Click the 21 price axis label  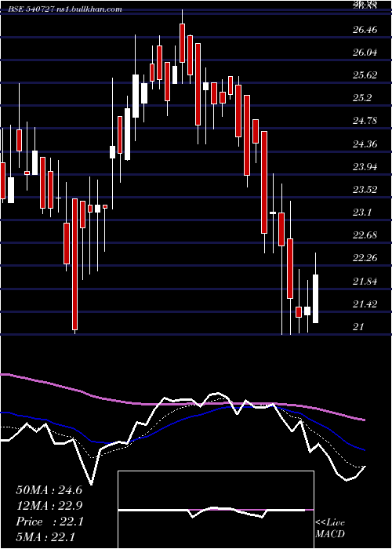(x=358, y=327)
